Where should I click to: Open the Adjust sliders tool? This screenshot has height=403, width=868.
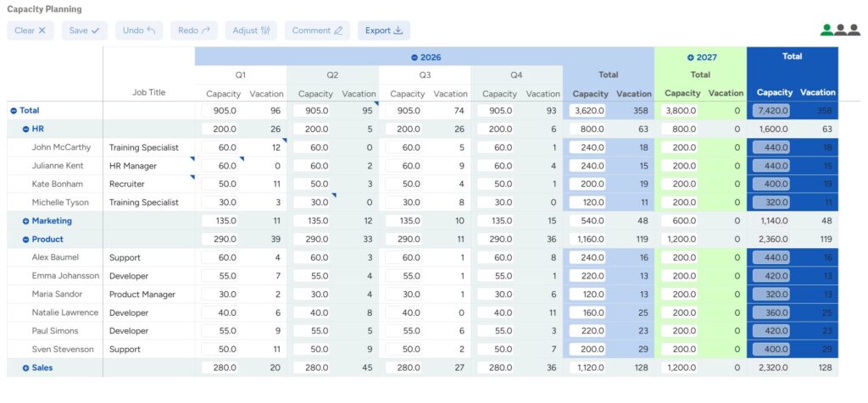[251, 30]
